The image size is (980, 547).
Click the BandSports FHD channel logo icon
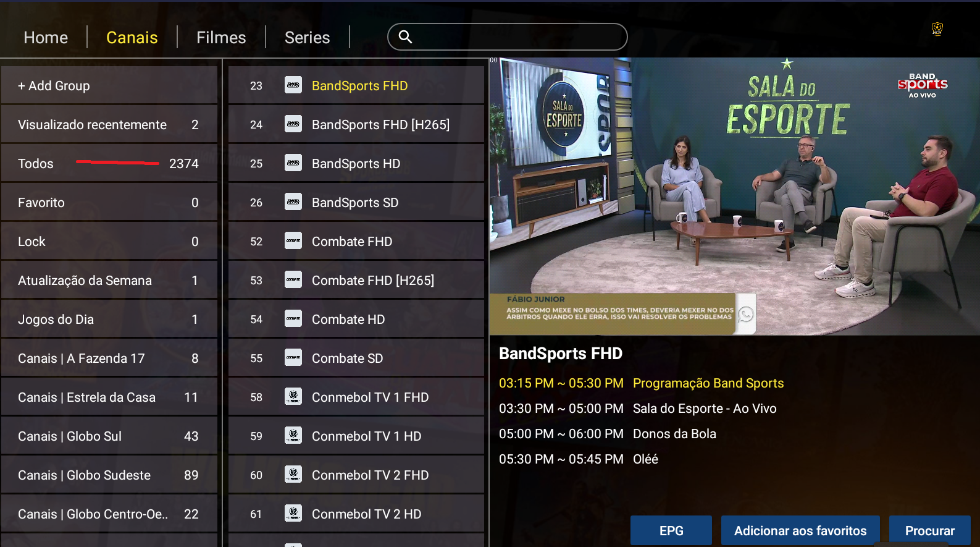point(293,85)
